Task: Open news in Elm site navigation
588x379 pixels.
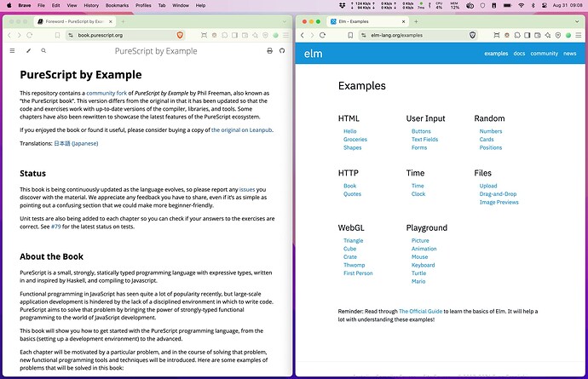Action: (x=569, y=54)
